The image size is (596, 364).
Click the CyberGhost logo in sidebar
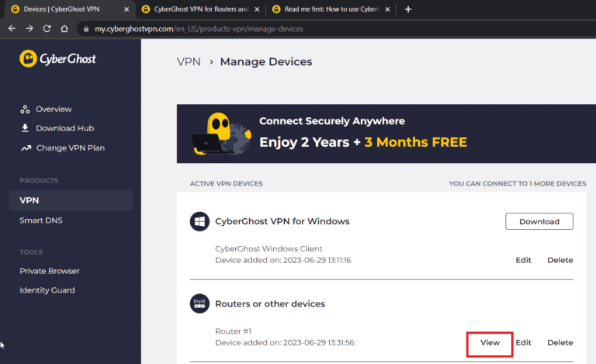[x=58, y=59]
